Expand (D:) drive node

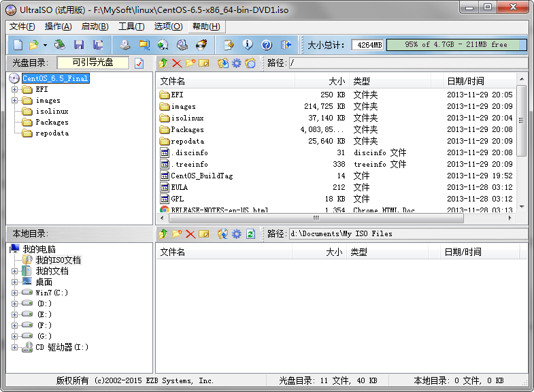tap(14, 304)
